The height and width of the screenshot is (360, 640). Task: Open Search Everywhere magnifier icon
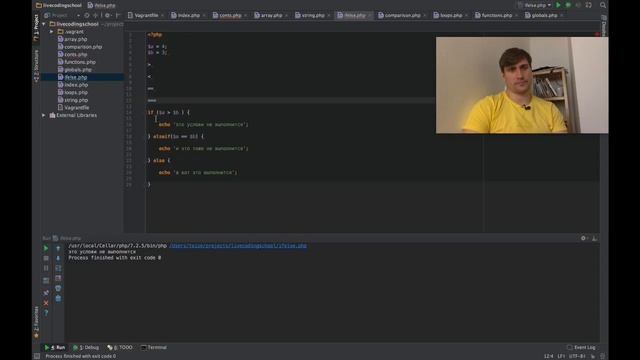(603, 5)
